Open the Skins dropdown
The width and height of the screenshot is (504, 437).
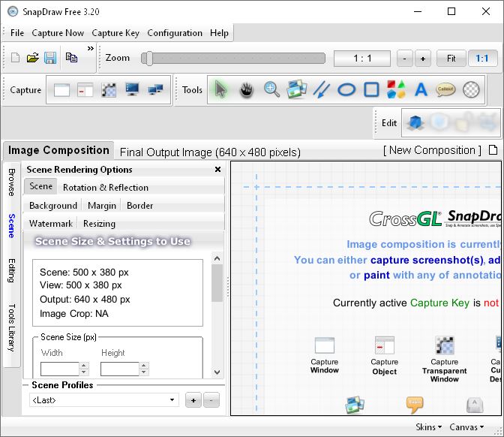click(x=428, y=427)
